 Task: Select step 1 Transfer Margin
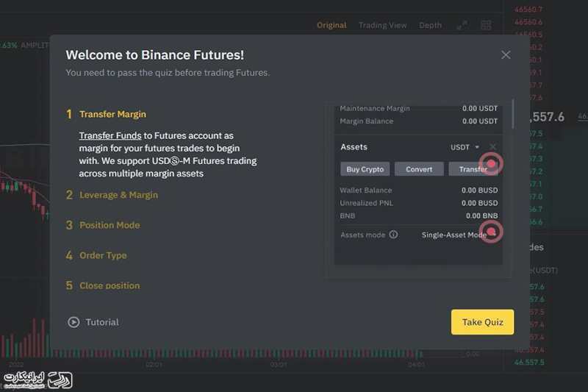click(x=106, y=114)
